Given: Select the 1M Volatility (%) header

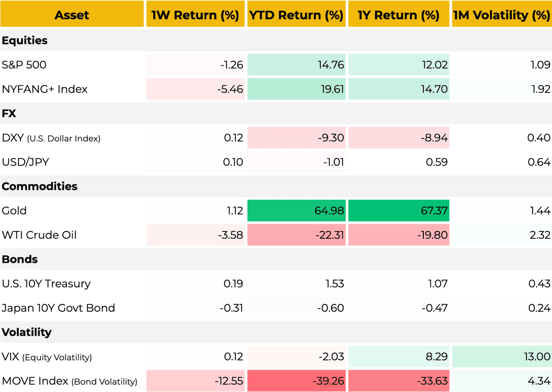Looking at the screenshot, I should [x=502, y=15].
